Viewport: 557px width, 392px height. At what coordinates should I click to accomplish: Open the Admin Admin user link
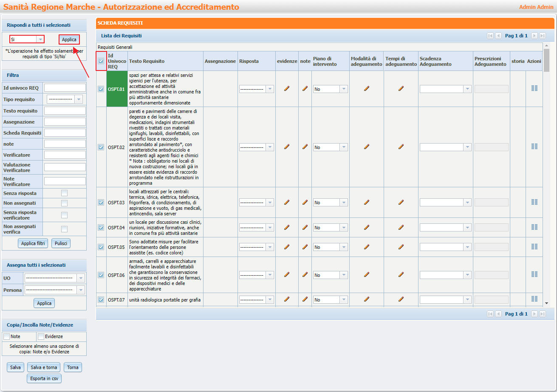coord(536,7)
